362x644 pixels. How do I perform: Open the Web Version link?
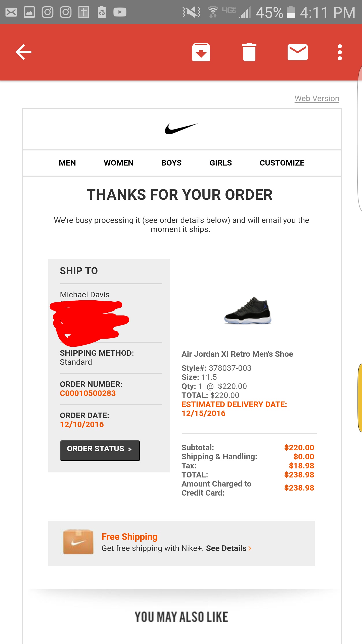(x=317, y=98)
